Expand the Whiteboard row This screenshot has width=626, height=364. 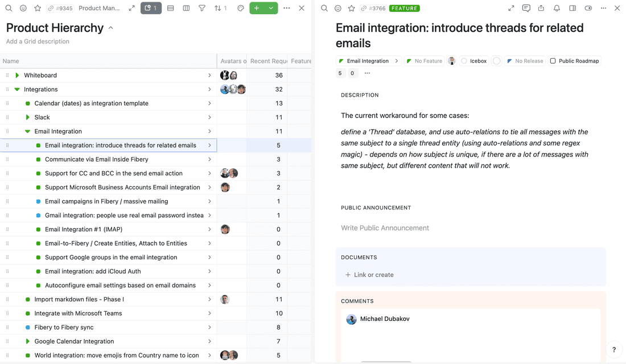(17, 75)
